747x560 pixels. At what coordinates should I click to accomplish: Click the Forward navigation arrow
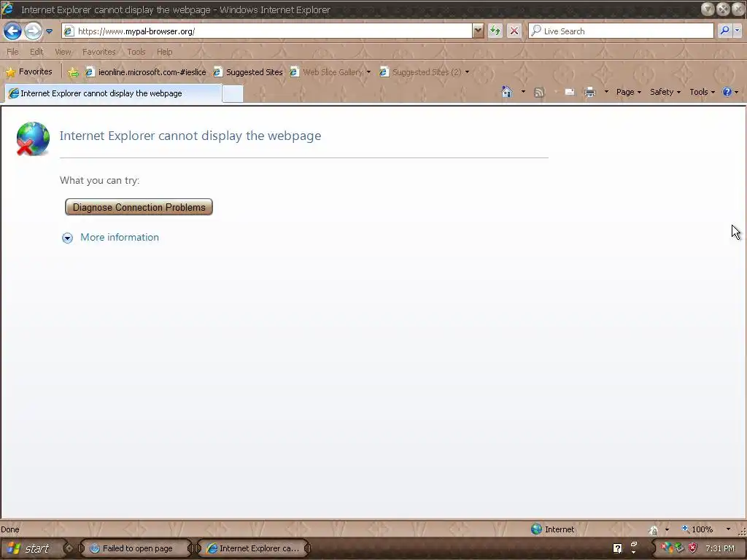(33, 31)
